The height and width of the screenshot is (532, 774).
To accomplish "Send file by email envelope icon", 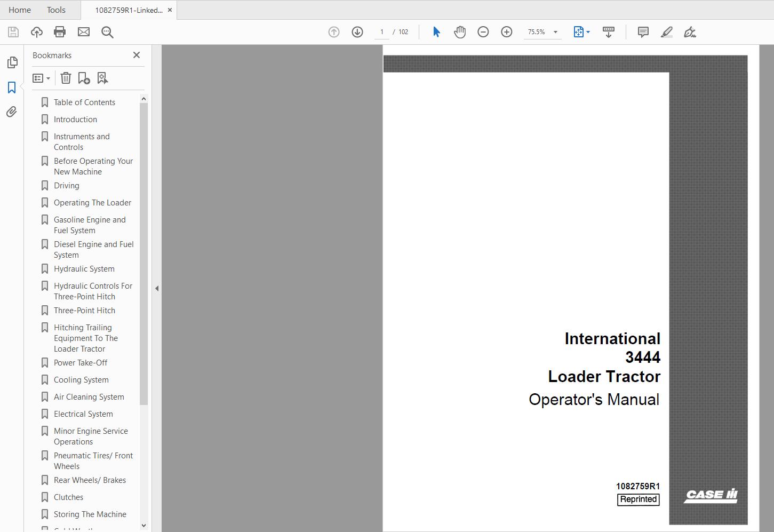I will tap(84, 32).
